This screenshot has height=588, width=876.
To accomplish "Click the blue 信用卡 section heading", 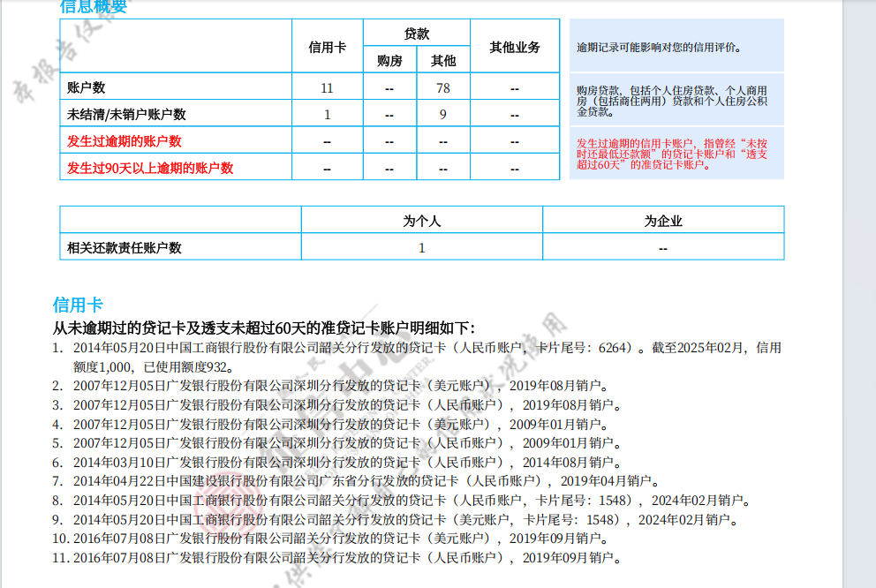I will (78, 305).
